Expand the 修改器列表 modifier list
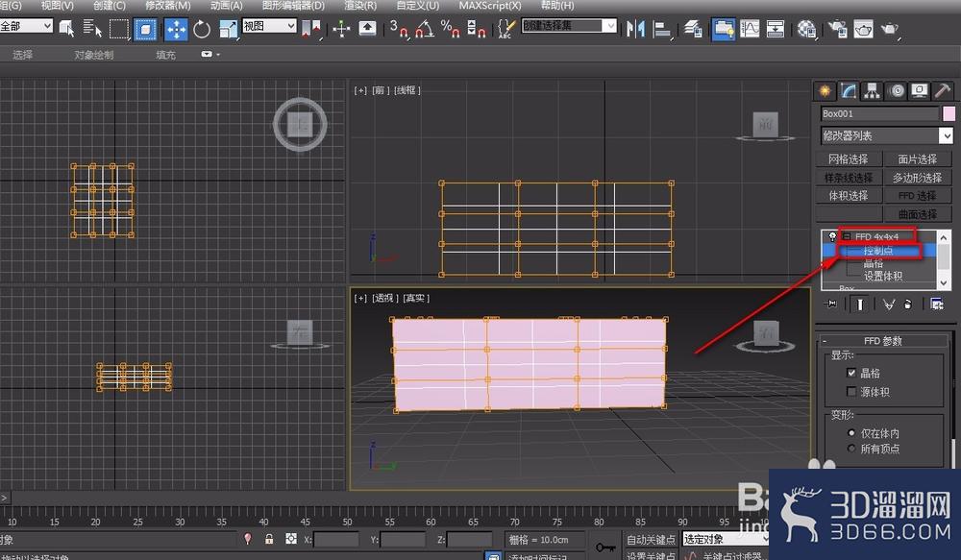 click(x=887, y=135)
